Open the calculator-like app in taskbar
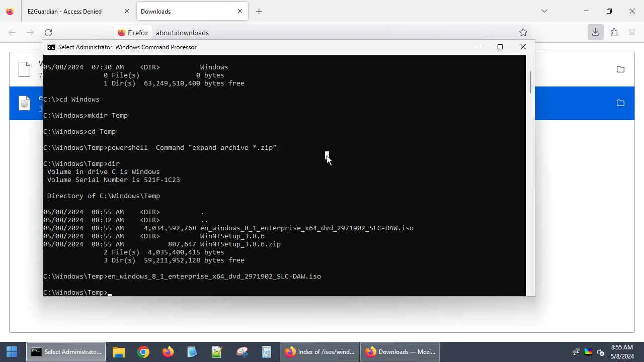 click(x=267, y=352)
